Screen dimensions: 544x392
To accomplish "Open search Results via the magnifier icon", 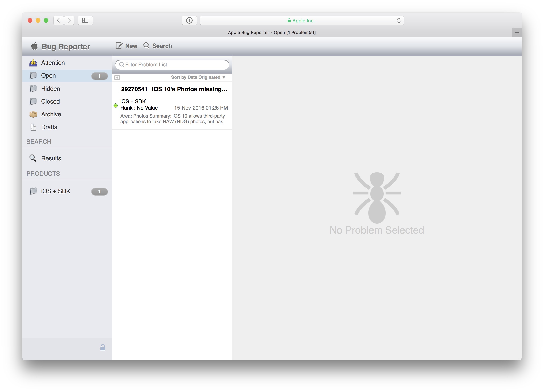I will coord(33,158).
